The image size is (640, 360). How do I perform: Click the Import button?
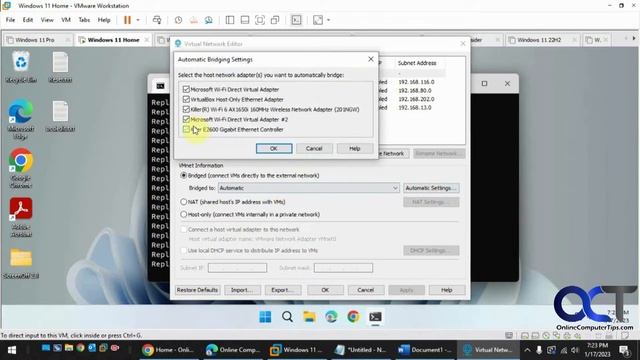point(242,290)
